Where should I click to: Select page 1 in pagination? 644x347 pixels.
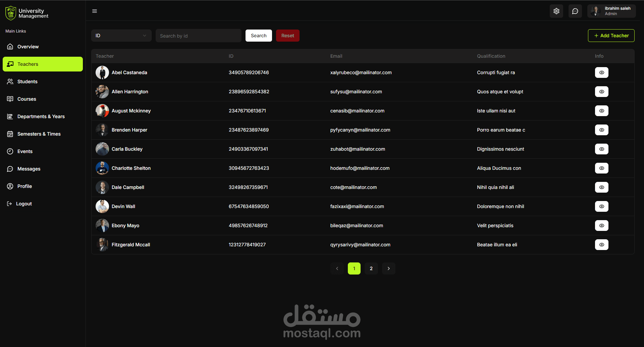[354, 268]
